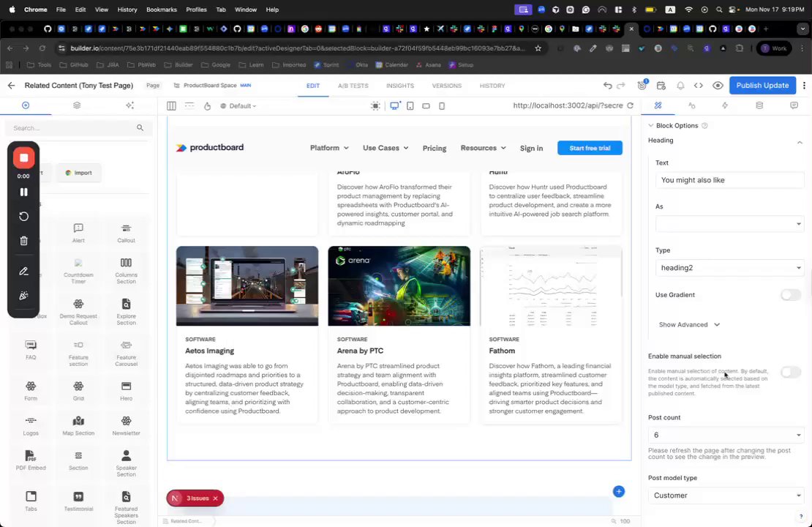Click the Heading Text input field
The height and width of the screenshot is (527, 812).
tap(729, 180)
